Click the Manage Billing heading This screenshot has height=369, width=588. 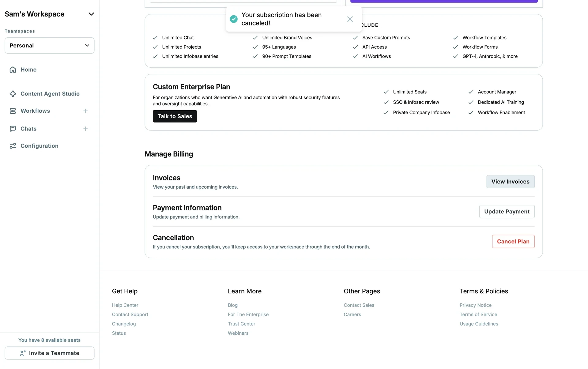169,154
